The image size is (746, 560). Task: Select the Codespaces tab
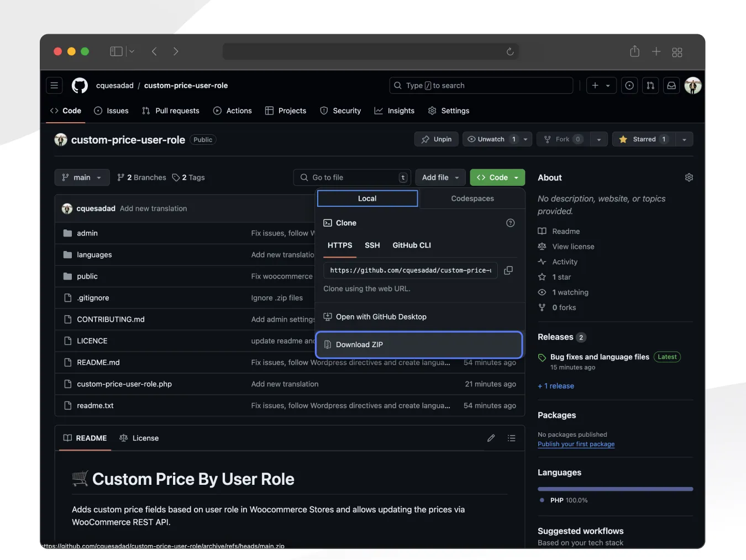pyautogui.click(x=472, y=198)
